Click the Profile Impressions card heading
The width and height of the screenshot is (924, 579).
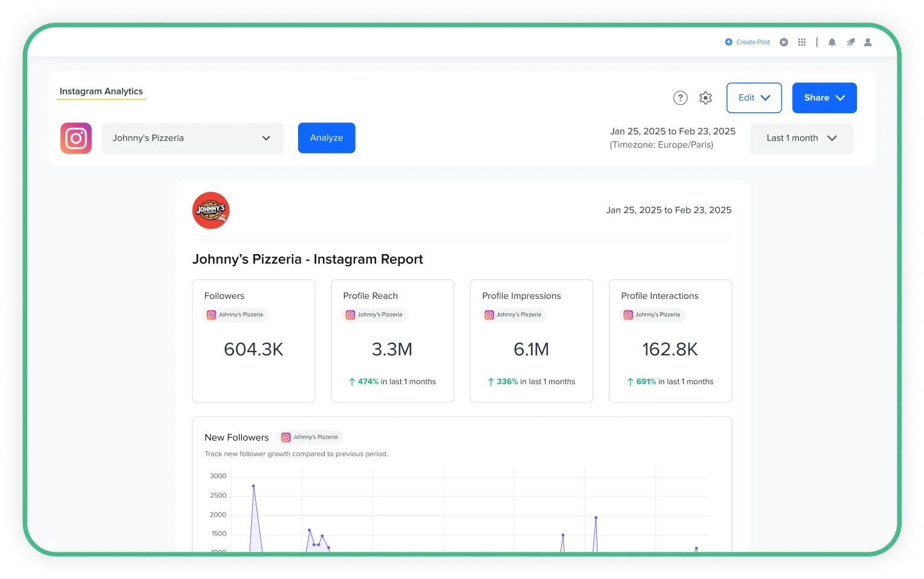point(521,296)
